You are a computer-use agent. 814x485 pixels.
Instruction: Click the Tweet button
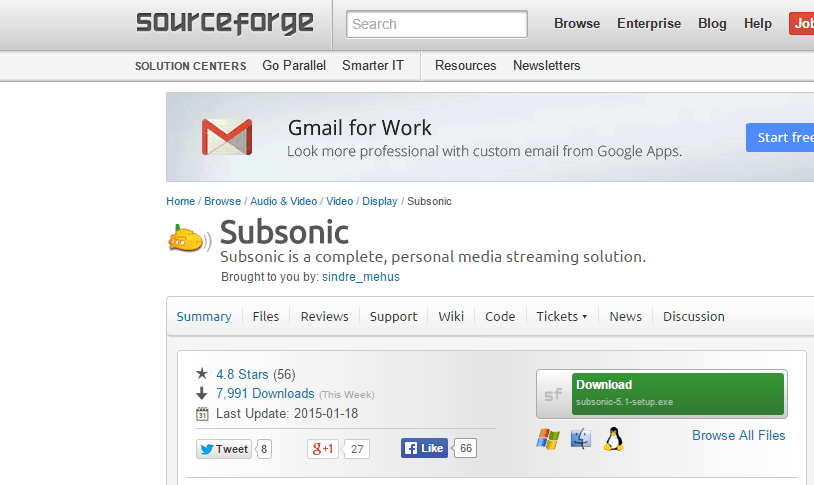pos(223,449)
